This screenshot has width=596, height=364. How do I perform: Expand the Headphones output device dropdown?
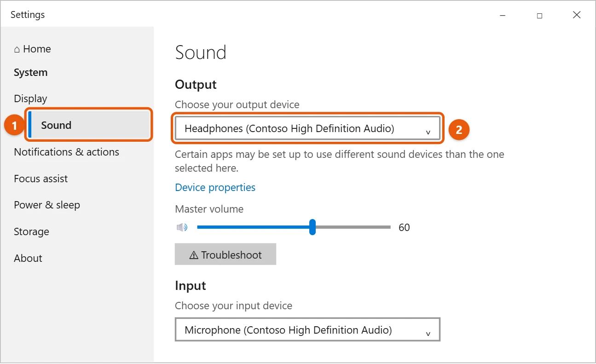point(307,129)
